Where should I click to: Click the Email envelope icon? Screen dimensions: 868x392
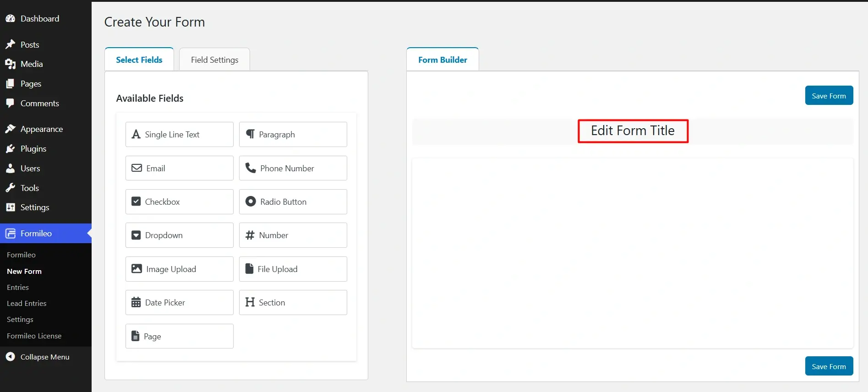point(136,168)
